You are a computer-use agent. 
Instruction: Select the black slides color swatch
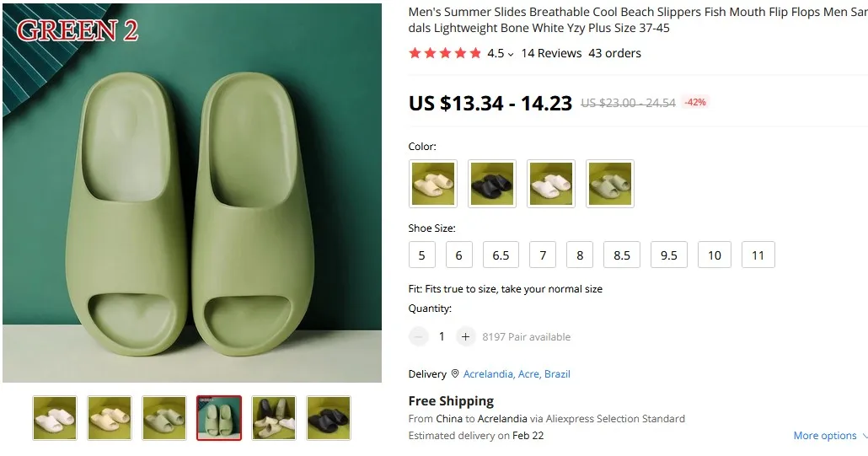(492, 184)
